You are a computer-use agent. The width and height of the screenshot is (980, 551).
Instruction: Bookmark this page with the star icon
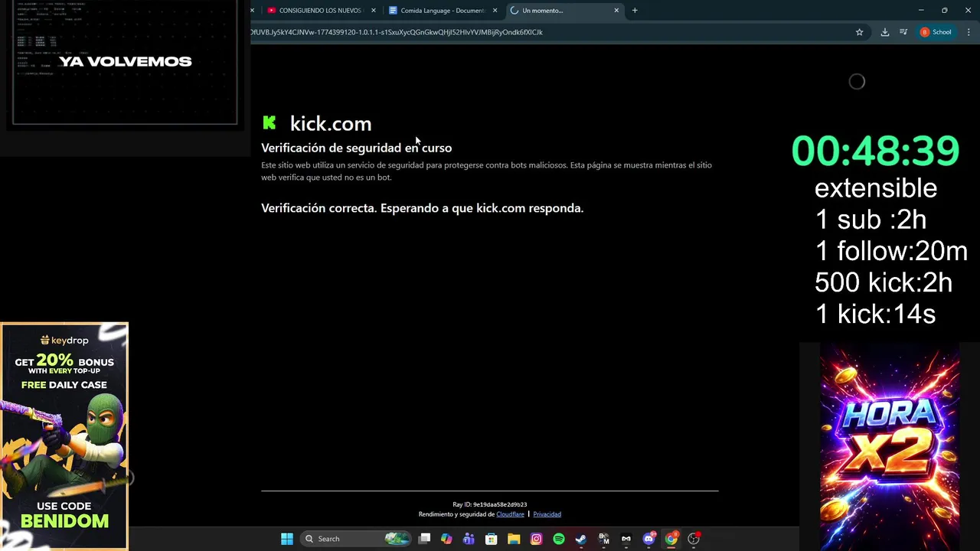click(x=859, y=32)
